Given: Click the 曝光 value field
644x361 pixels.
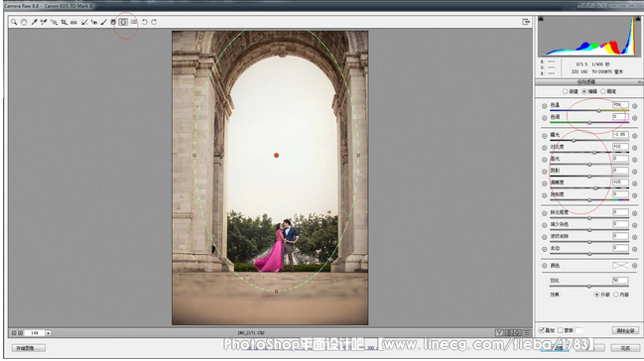Looking at the screenshot, I should click(620, 135).
